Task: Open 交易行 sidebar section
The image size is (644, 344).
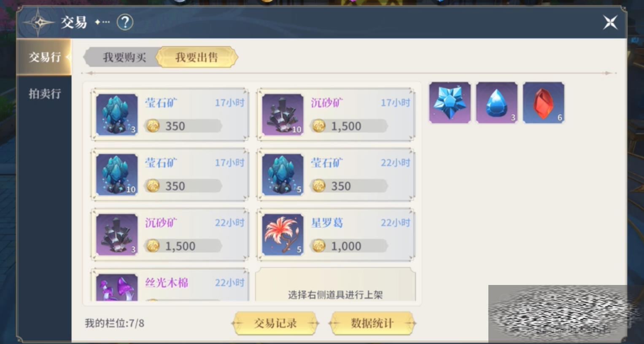Action: tap(44, 57)
